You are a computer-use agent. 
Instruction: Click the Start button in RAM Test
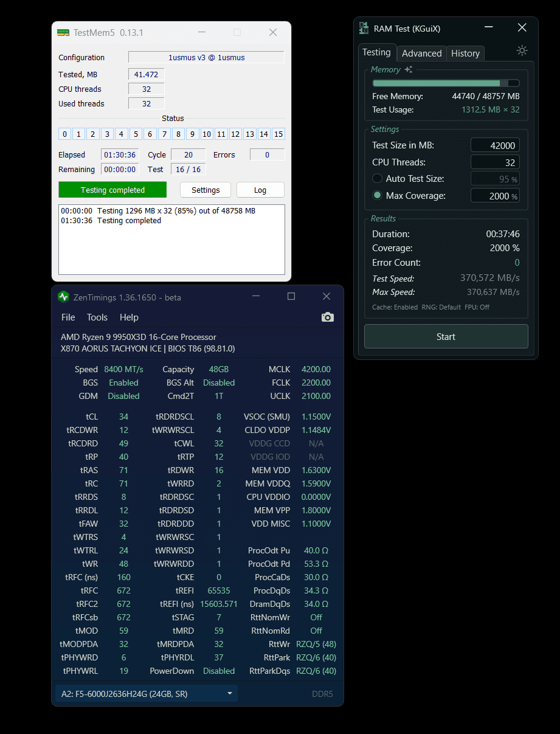pos(446,336)
